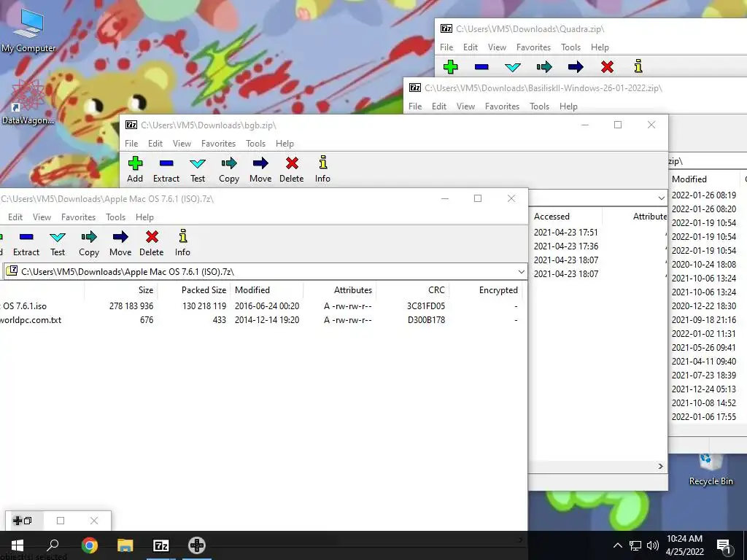Viewport: 747px width, 560px height.
Task: Open the notification center icon
Action: coord(724,545)
